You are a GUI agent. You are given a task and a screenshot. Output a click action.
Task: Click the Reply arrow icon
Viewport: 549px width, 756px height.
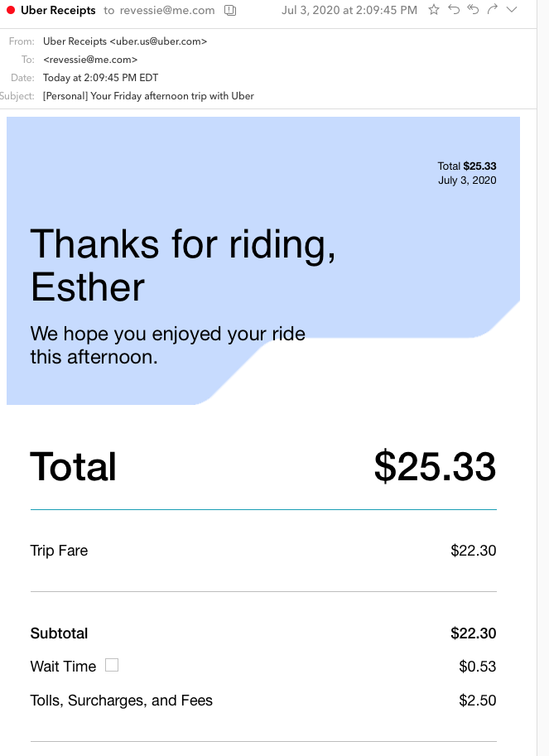click(x=454, y=10)
